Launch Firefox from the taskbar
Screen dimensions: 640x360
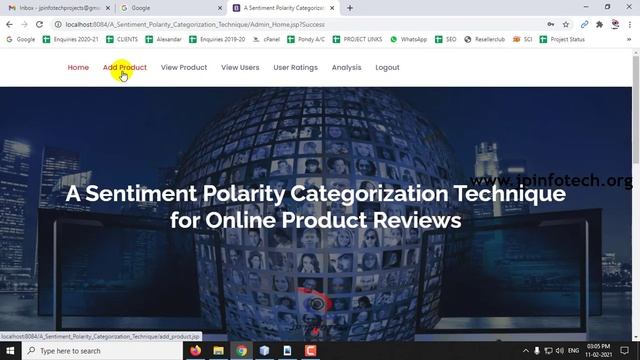(196, 351)
